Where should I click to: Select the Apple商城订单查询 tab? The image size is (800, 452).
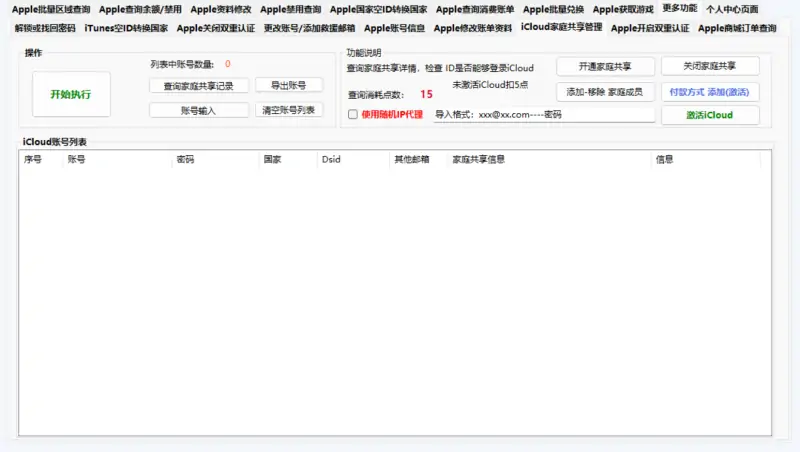coord(737,28)
